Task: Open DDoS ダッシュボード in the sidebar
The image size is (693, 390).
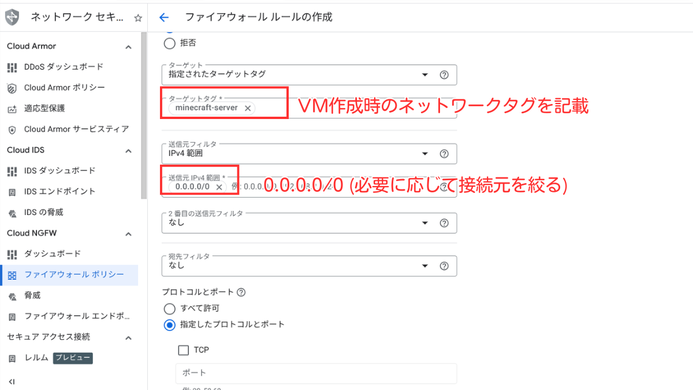Action: coord(64,67)
